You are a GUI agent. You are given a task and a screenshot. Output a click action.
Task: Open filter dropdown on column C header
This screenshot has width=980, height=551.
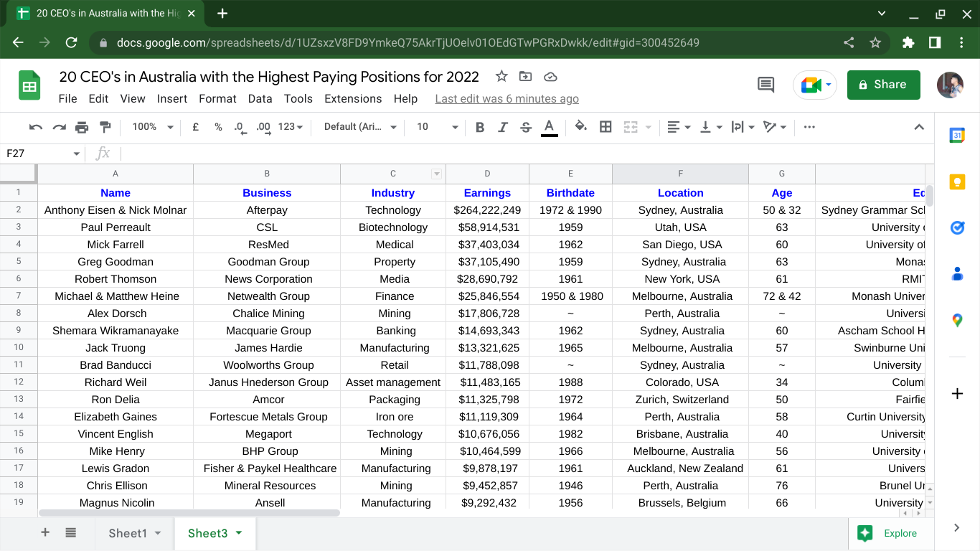click(x=435, y=174)
